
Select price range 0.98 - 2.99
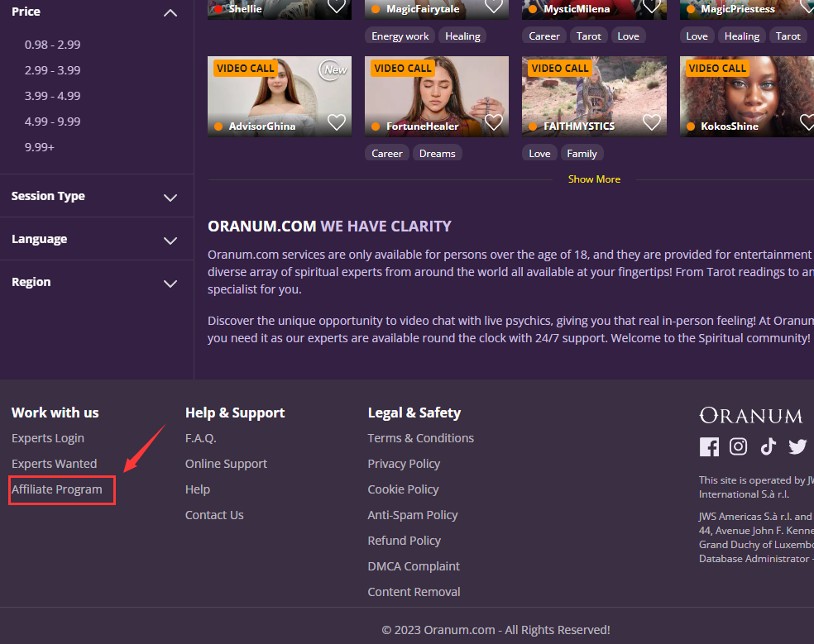52,45
